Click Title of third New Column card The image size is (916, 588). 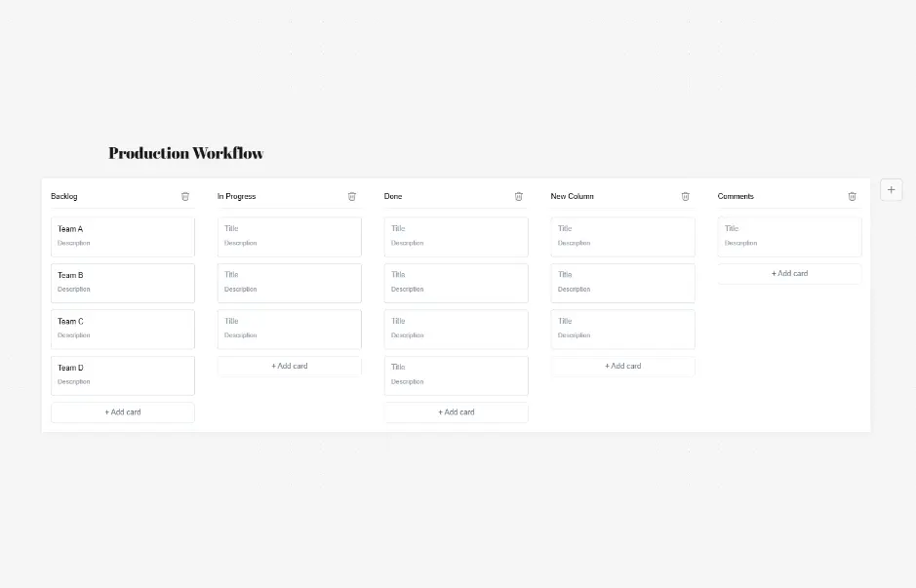565,321
